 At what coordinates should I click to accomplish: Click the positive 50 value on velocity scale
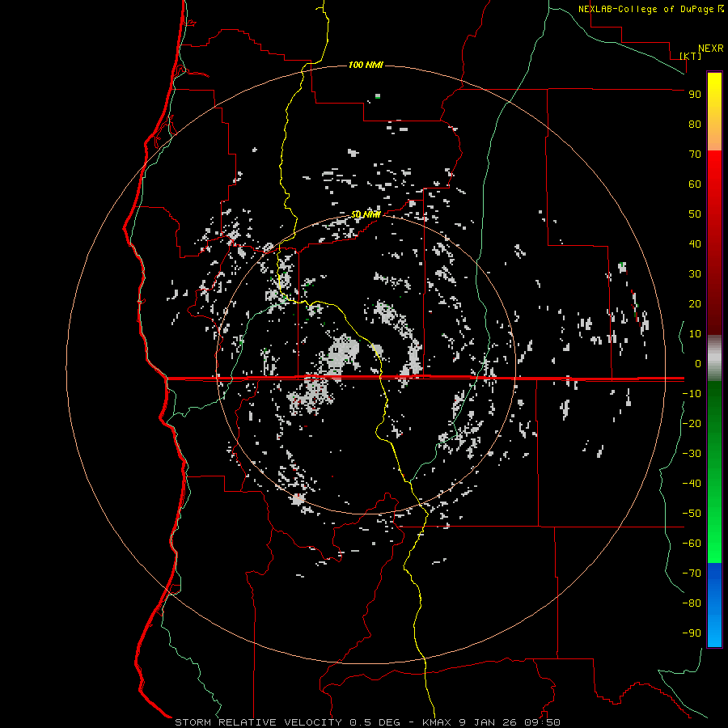(x=695, y=214)
